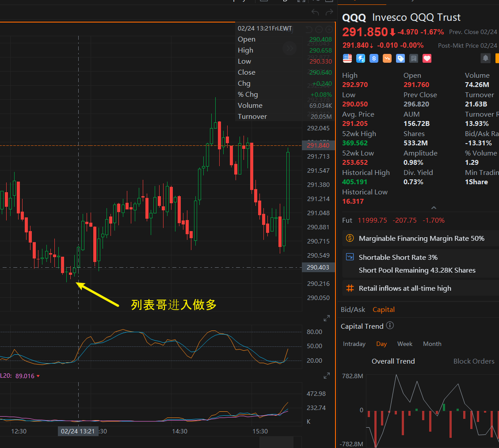Click Short Pool Remaining 43.28K Shares text
Screen dimensions: 499x448
pos(417,270)
